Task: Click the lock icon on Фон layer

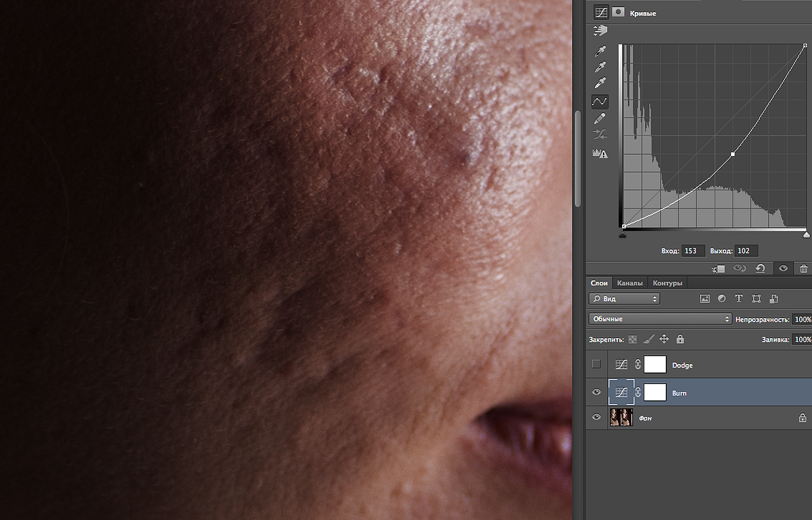Action: [x=802, y=418]
